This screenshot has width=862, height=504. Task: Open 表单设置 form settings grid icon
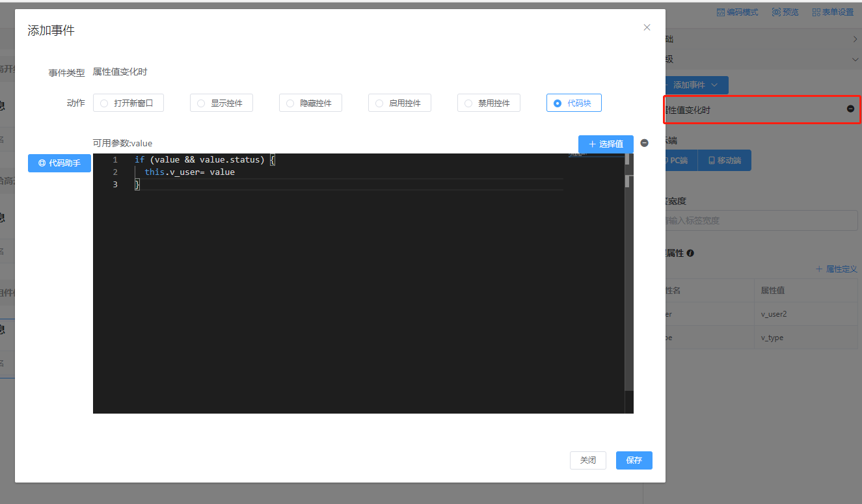point(816,12)
